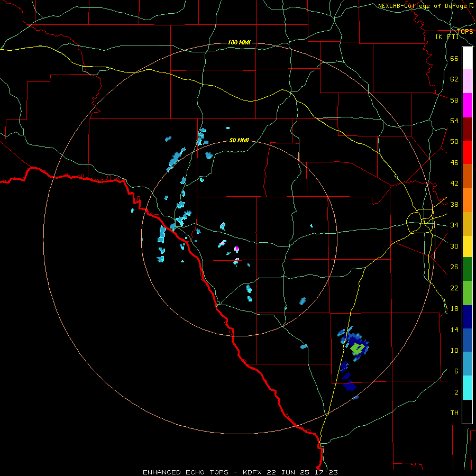Image resolution: width=476 pixels, height=476 pixels.
Task: Click the '50 NMI' range ring label
Action: [239, 140]
